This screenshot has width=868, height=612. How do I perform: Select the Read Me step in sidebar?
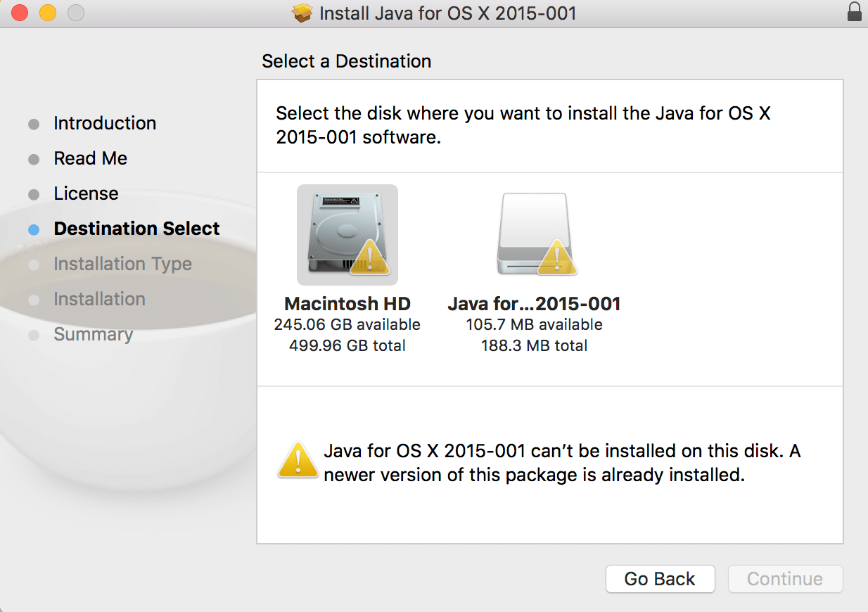pos(90,158)
